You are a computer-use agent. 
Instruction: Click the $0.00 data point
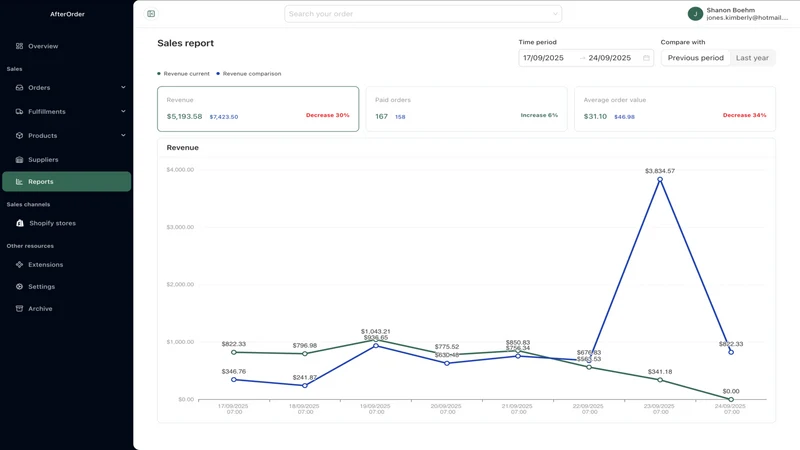point(731,399)
